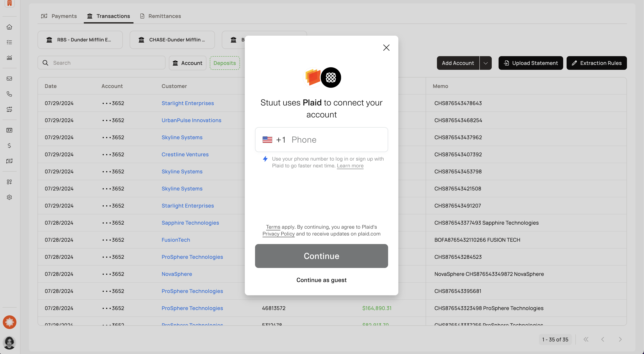Open the analytics chart icon in sidebar

(9, 58)
